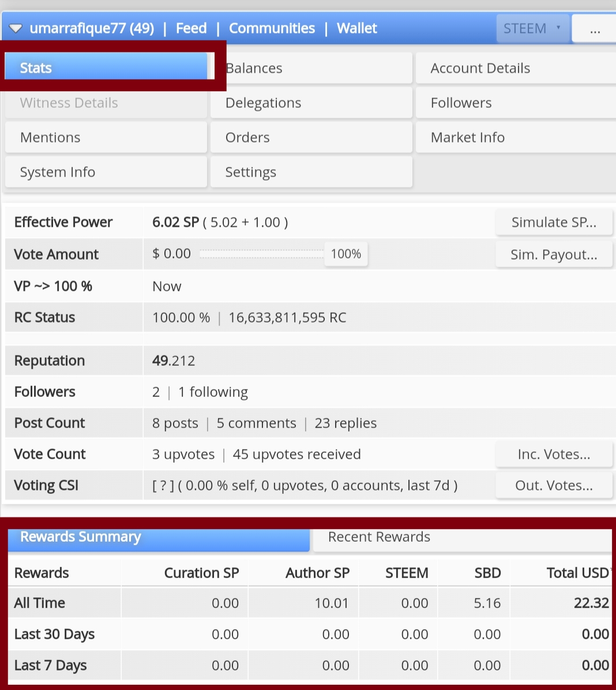Open the Wallet link

[357, 28]
